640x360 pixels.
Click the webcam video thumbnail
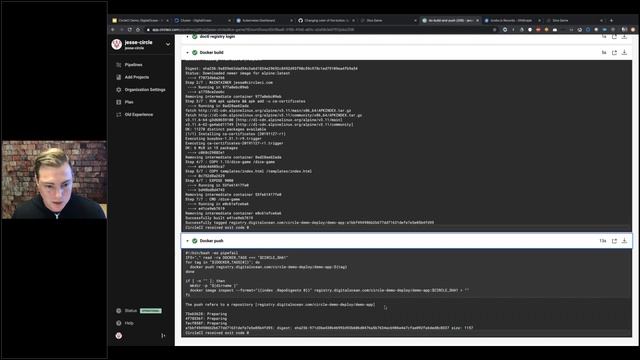(54, 180)
